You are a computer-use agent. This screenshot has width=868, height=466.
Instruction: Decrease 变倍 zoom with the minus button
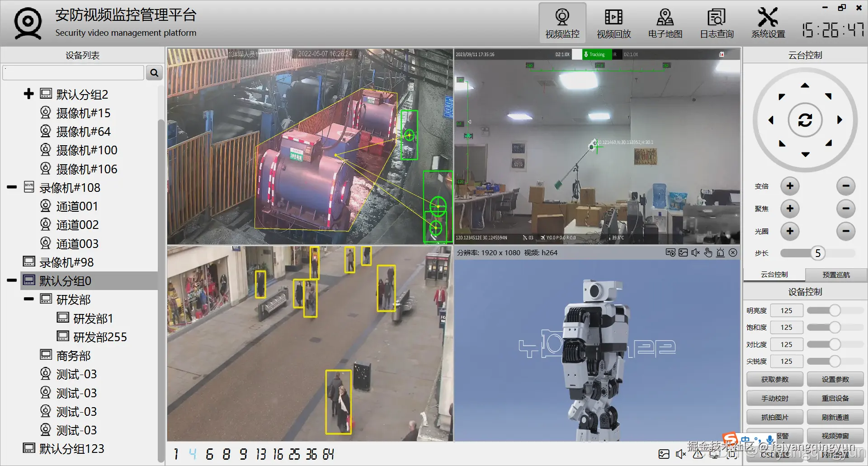coord(846,186)
